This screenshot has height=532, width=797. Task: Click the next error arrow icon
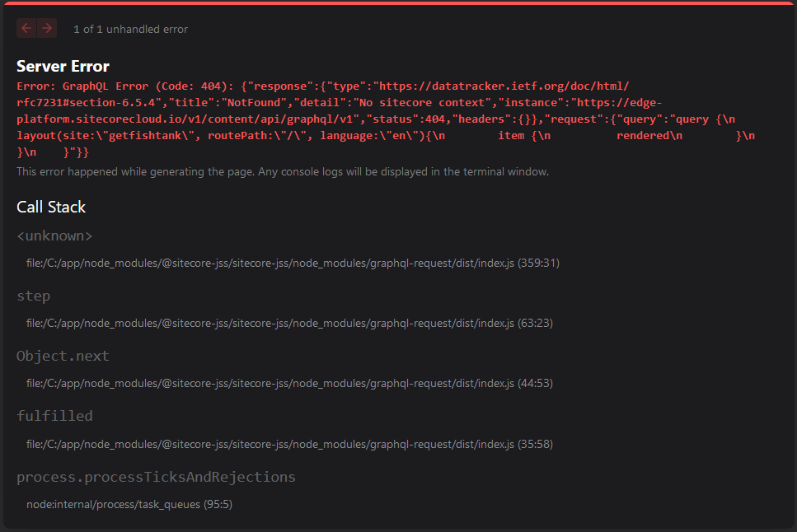pos(46,27)
